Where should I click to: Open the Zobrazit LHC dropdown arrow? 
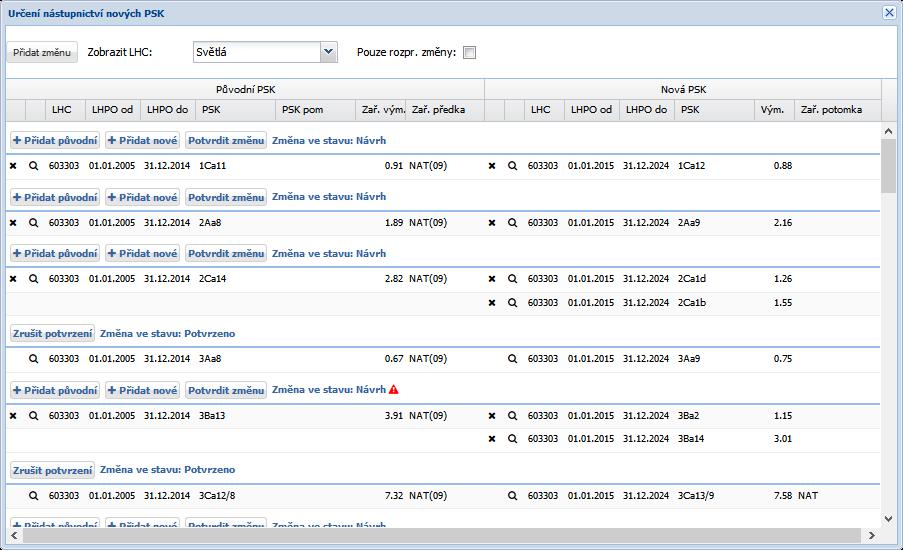(328, 52)
